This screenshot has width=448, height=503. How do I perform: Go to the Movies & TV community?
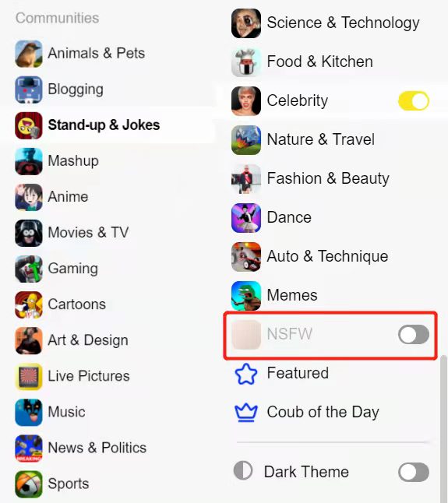click(88, 233)
